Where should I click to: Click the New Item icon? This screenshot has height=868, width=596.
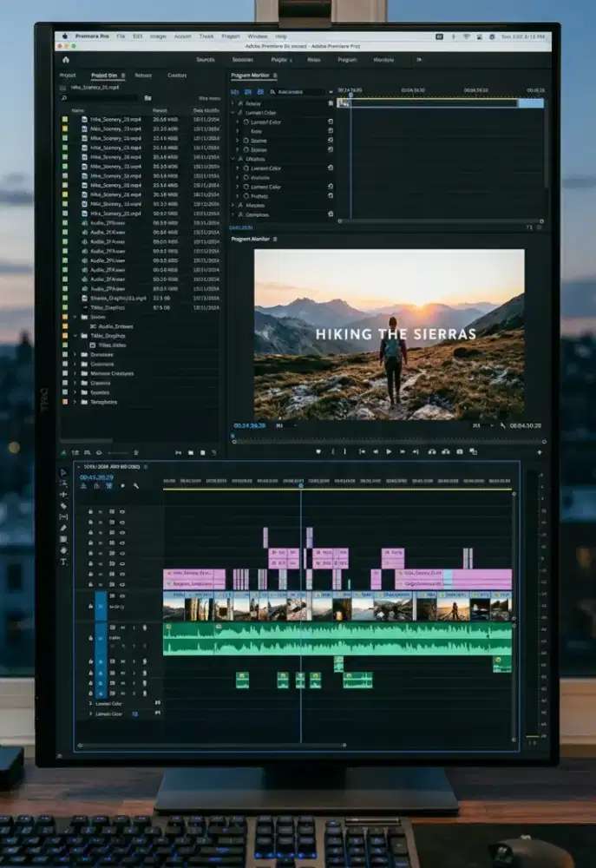pos(202,453)
